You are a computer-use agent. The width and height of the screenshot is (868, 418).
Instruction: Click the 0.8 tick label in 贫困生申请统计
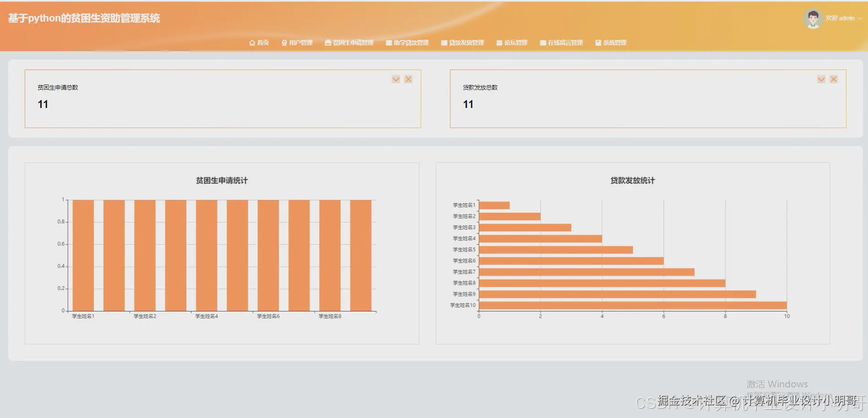click(61, 222)
